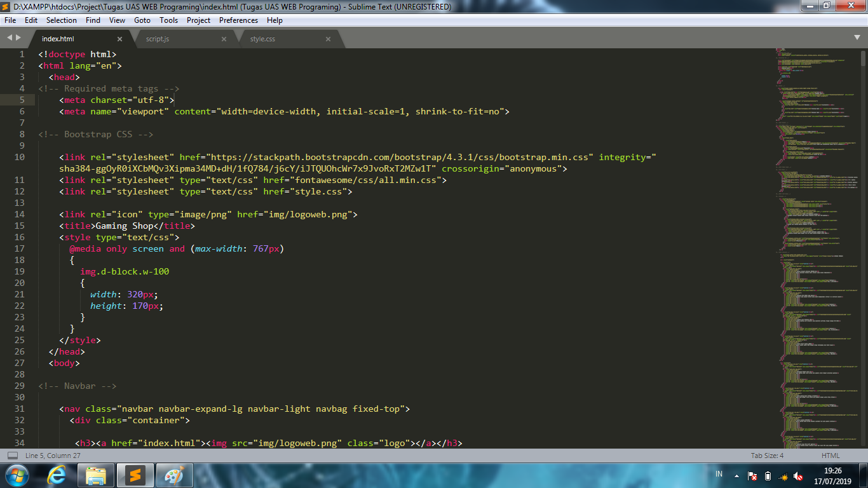Screen dimensions: 868x488
Task: Unmute the system volume icon
Action: (x=798, y=475)
